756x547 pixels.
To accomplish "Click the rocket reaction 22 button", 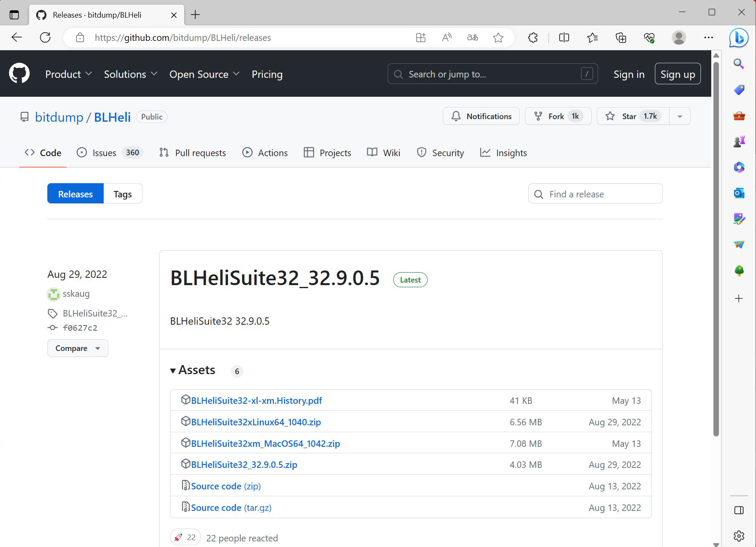I will pos(185,537).
